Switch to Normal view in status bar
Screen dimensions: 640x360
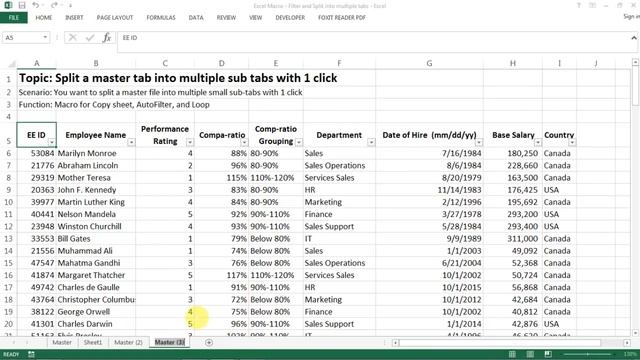(x=512, y=354)
